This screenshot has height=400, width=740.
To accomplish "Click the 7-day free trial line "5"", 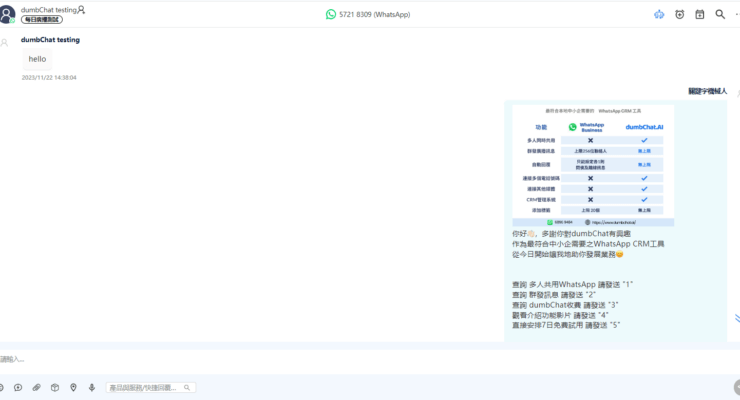I will (566, 325).
